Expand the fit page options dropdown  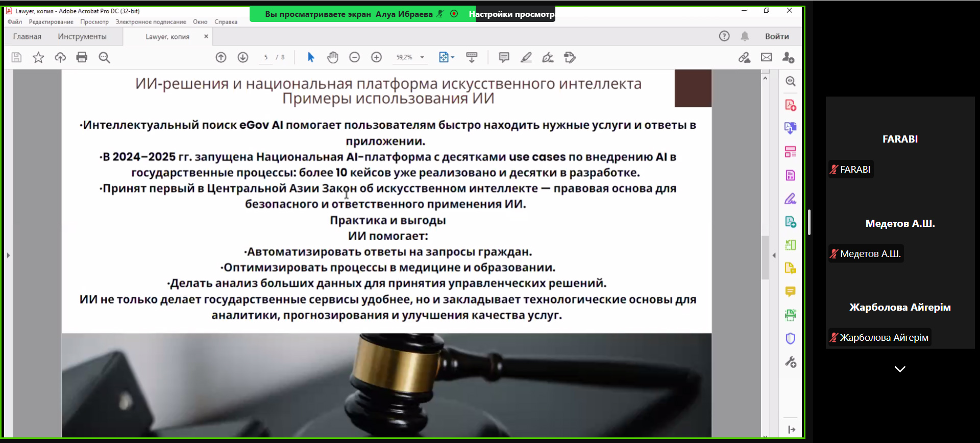tap(453, 57)
